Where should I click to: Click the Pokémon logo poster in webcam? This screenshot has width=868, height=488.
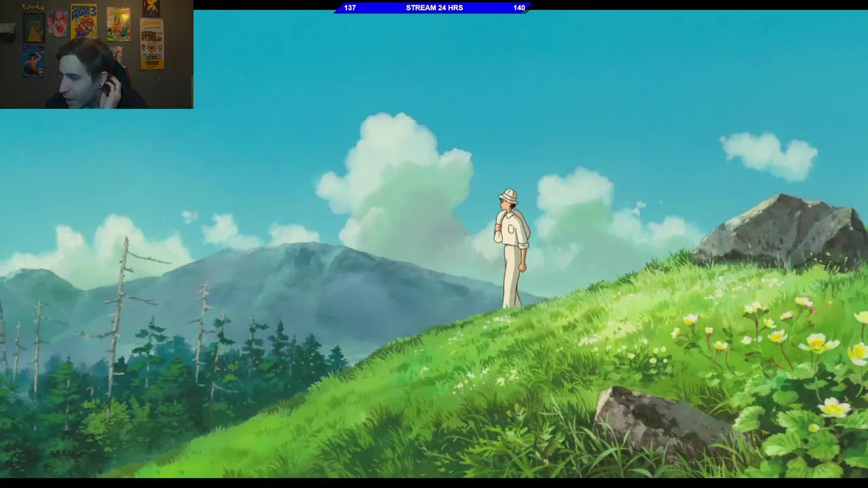33,7
